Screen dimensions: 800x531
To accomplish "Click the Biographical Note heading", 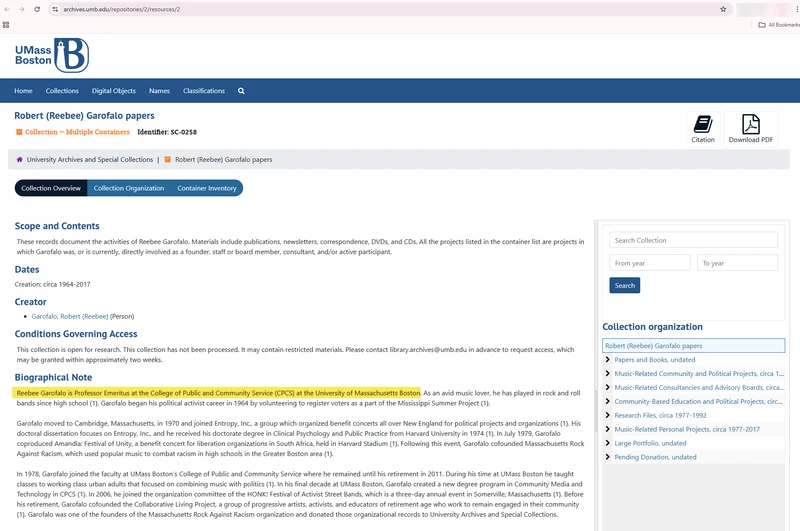I will coord(54,377).
